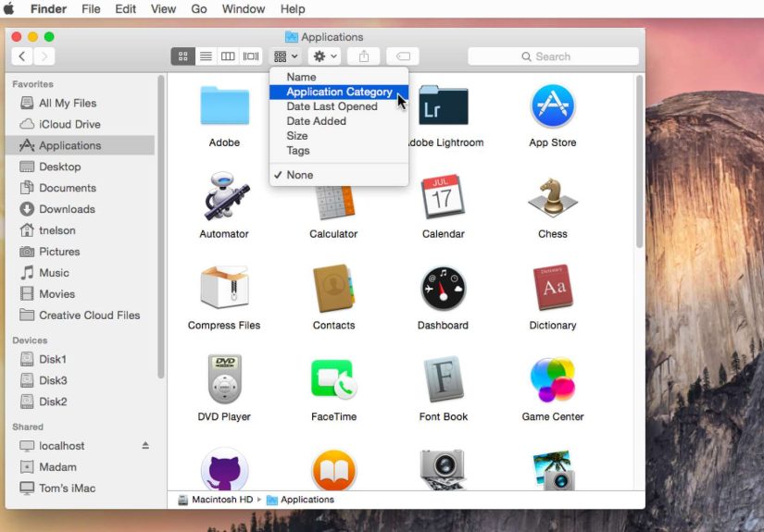This screenshot has width=764, height=532.
Task: Switch to list view
Action: (x=207, y=56)
